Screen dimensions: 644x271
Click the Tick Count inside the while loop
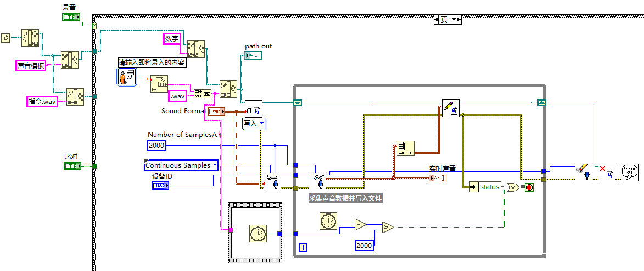pyautogui.click(x=328, y=220)
